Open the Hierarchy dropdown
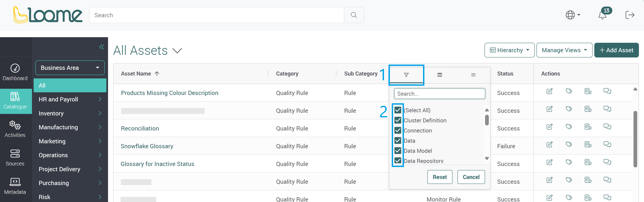Image resolution: width=644 pixels, height=202 pixels. coord(509,50)
